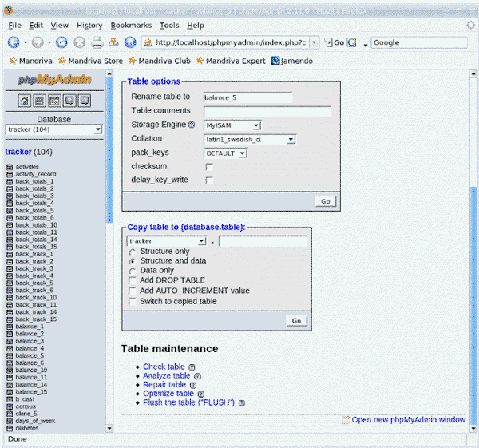Enable the checksum checkbox

pyautogui.click(x=209, y=167)
